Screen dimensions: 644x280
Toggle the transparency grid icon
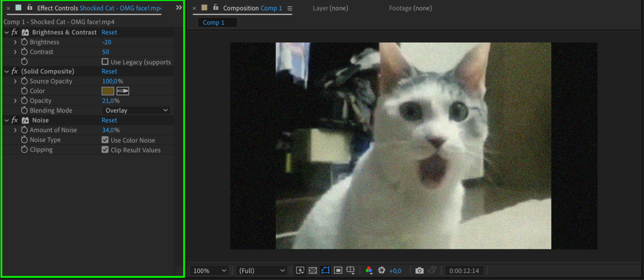312,270
